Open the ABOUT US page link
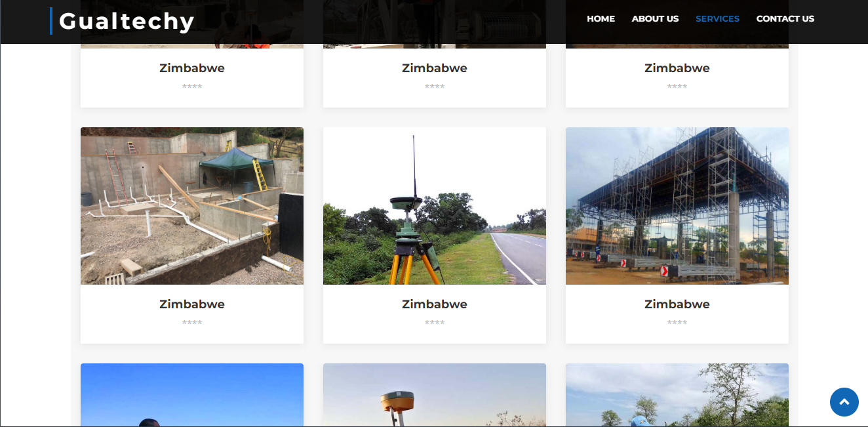Viewport: 868px width, 427px height. [x=655, y=18]
